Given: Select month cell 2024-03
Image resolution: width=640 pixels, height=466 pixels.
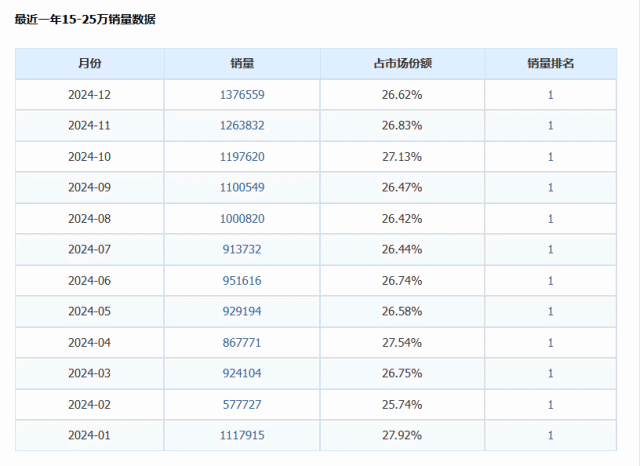Looking at the screenshot, I should (x=89, y=373).
